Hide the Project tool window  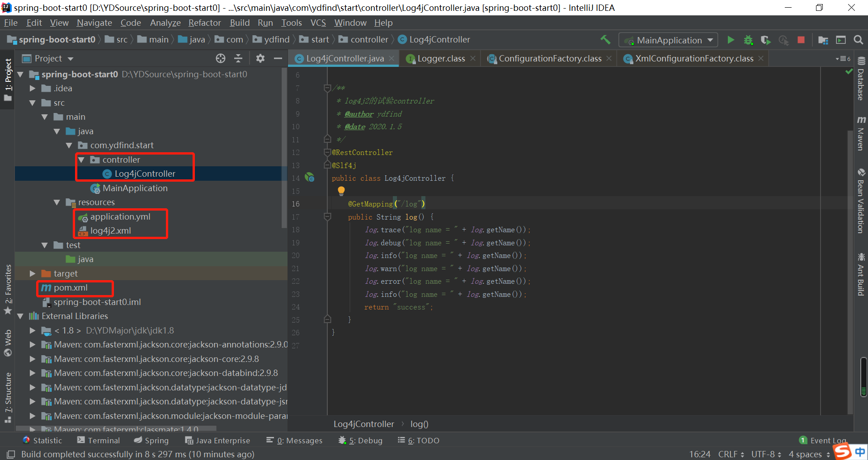278,58
